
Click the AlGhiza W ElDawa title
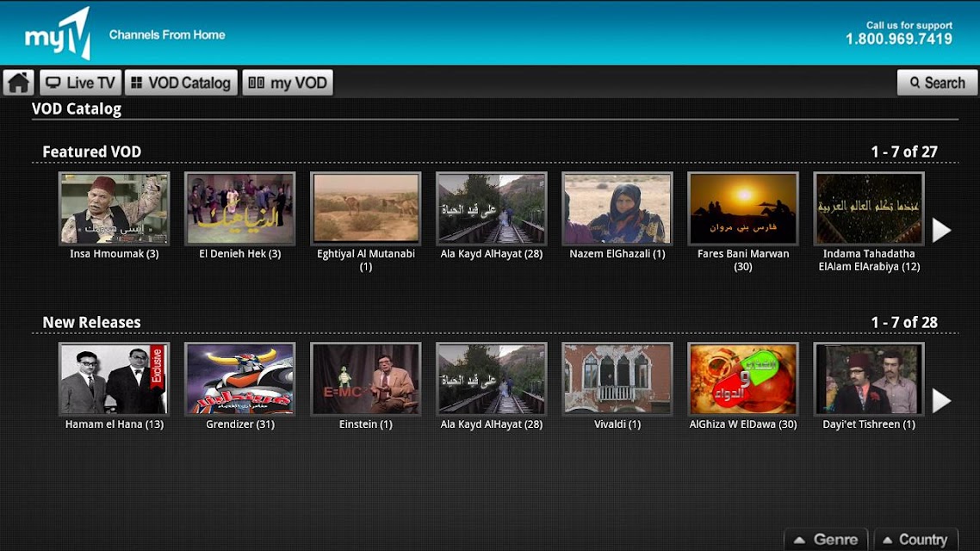point(742,424)
